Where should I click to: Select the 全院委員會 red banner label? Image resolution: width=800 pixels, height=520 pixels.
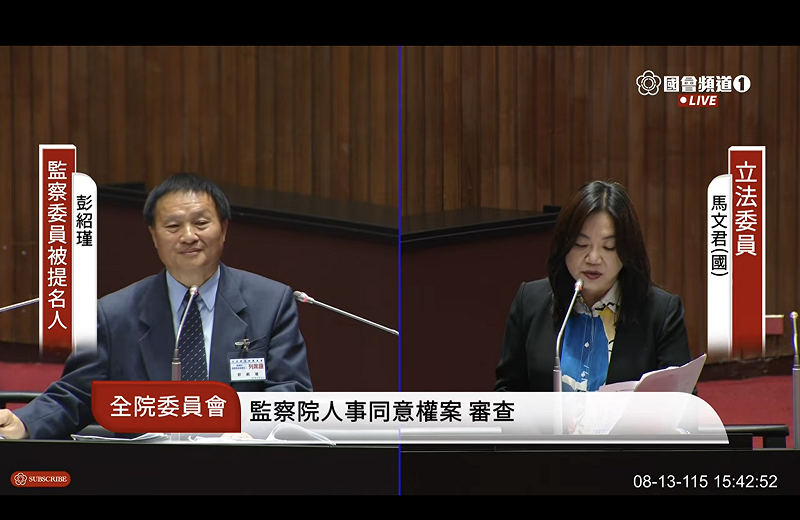pyautogui.click(x=167, y=407)
